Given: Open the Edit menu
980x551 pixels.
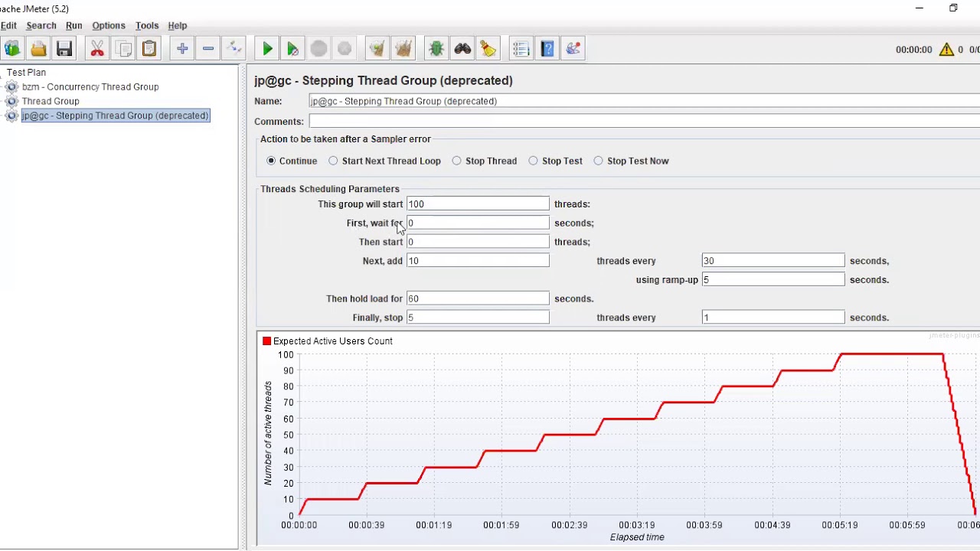Looking at the screenshot, I should [x=8, y=25].
